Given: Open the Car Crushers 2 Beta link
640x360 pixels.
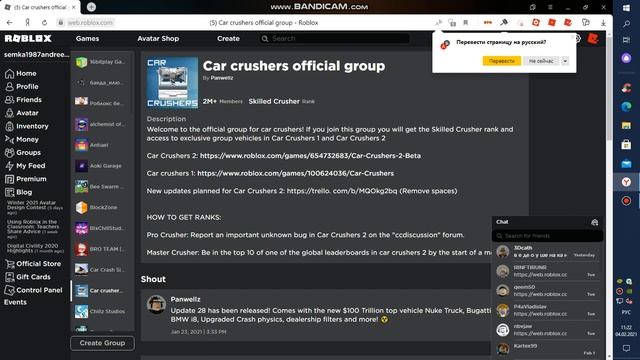Looking at the screenshot, I should [310, 156].
